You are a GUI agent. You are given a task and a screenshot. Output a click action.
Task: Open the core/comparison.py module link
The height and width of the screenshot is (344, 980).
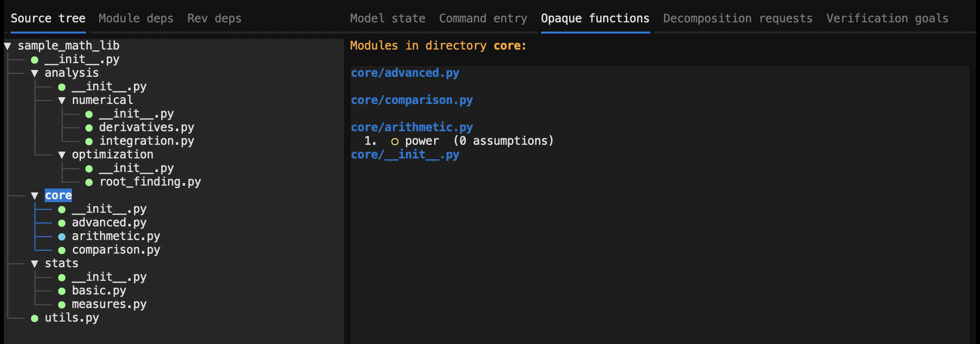pyautogui.click(x=412, y=100)
